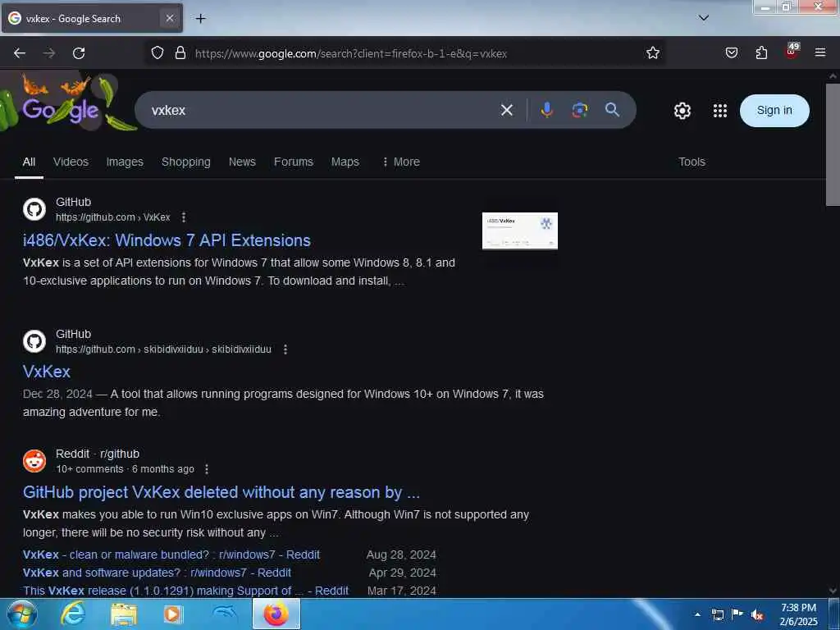Search by image with Google Lens
840x630 pixels.
(x=580, y=111)
